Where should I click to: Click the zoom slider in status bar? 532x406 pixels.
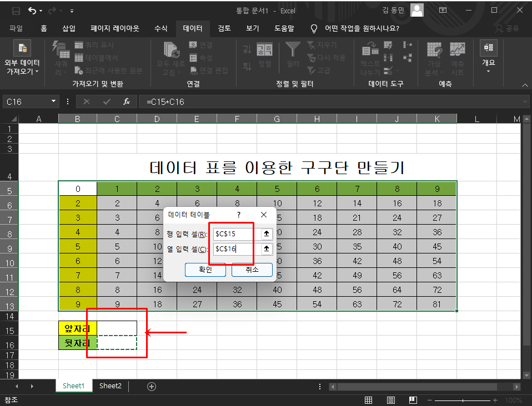(x=463, y=400)
